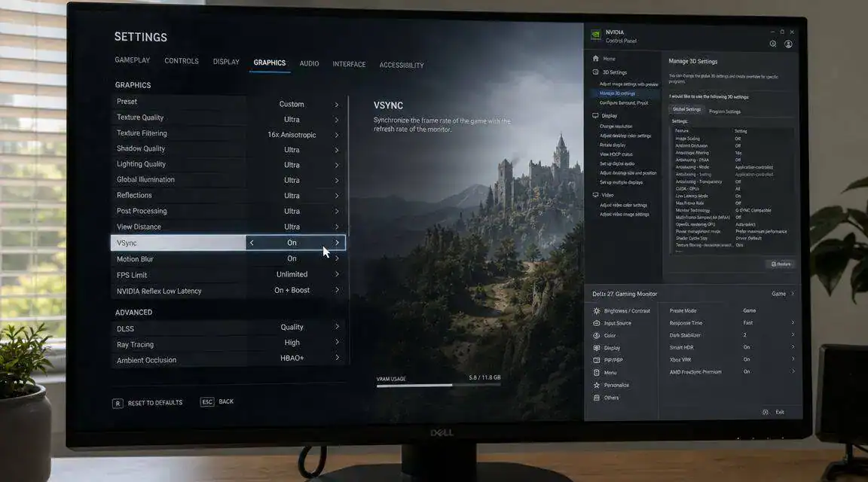Toggle Motion Blur via its right chevron
Screen dimensions: 868x482
(x=337, y=258)
